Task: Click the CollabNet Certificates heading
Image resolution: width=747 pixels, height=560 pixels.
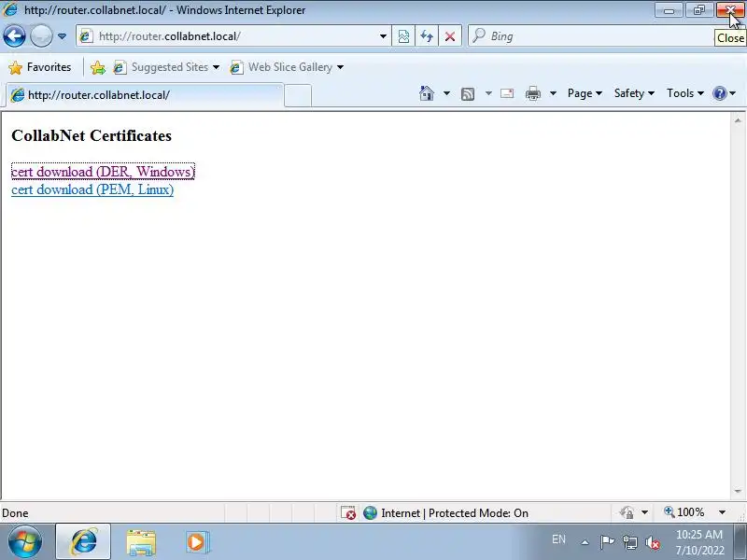Action: click(92, 135)
